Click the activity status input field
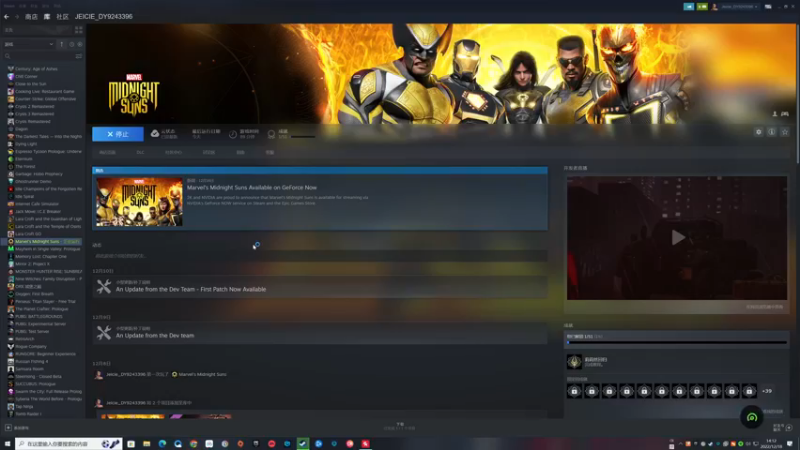The width and height of the screenshot is (800, 450). (x=320, y=256)
